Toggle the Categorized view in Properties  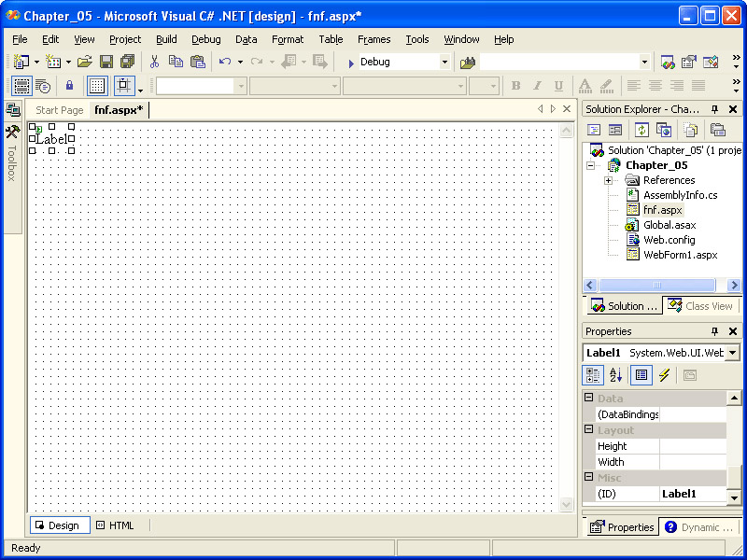[x=593, y=375]
